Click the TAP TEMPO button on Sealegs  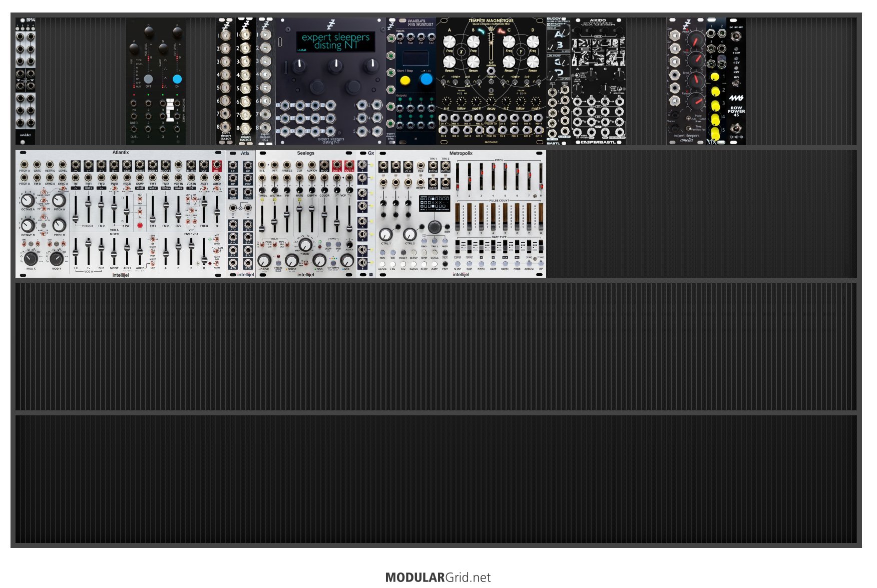[x=332, y=262]
